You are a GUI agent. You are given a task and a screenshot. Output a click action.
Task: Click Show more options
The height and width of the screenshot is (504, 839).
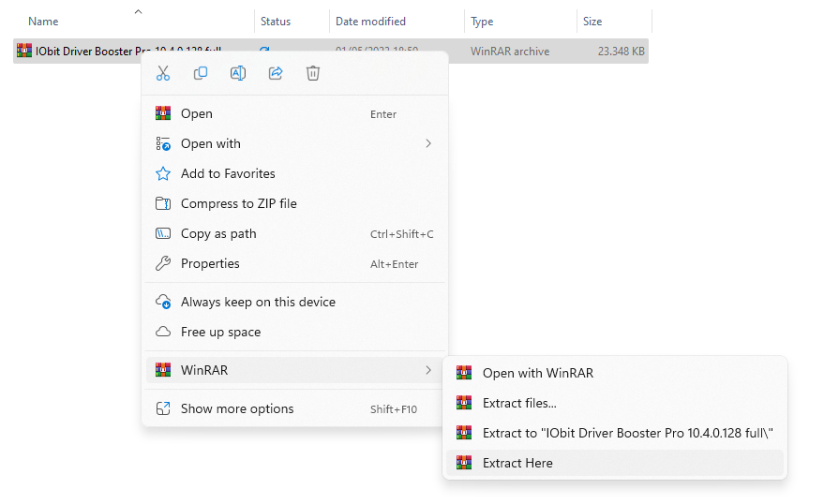pos(237,408)
